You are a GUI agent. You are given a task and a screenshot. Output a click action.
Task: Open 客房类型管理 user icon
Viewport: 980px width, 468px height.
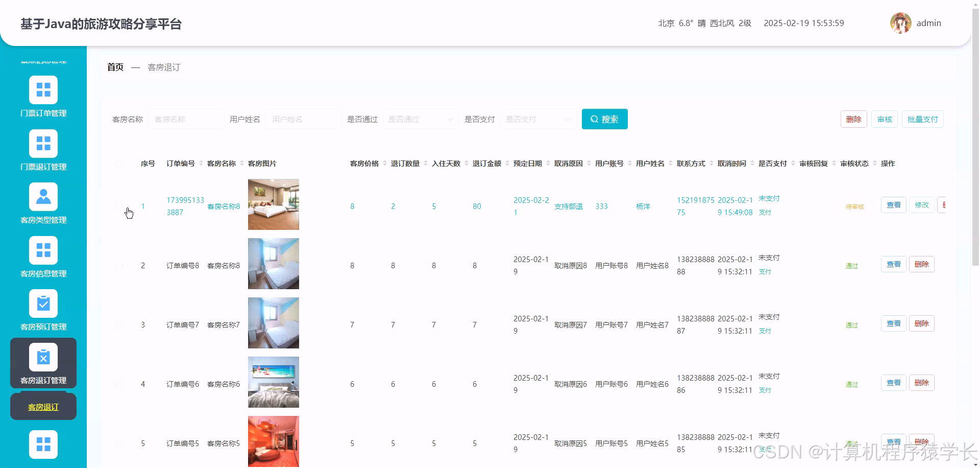(x=43, y=197)
